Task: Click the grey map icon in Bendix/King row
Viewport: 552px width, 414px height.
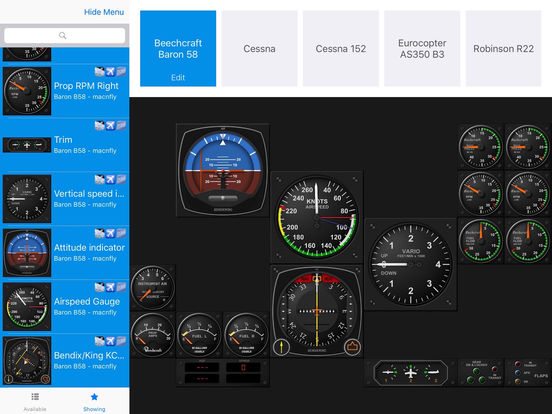Action: (121, 341)
